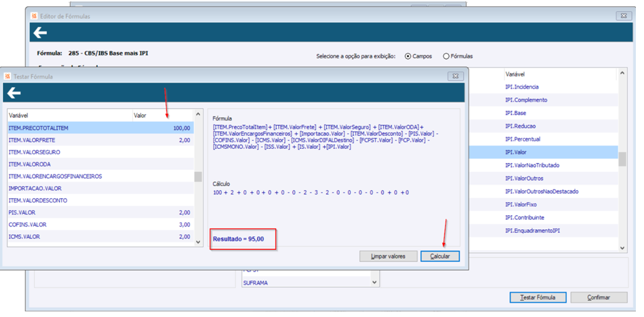Select ITEM.VALORODA variable row

click(x=100, y=164)
